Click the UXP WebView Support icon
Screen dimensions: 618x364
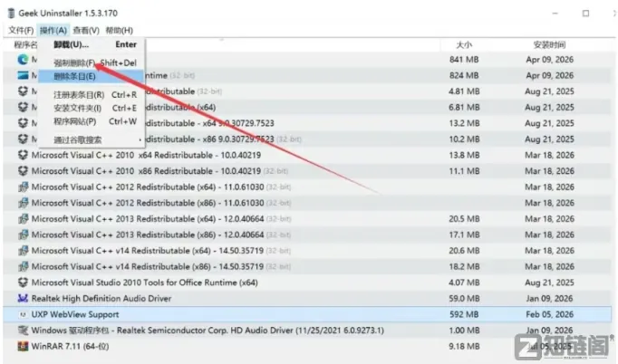click(x=23, y=314)
